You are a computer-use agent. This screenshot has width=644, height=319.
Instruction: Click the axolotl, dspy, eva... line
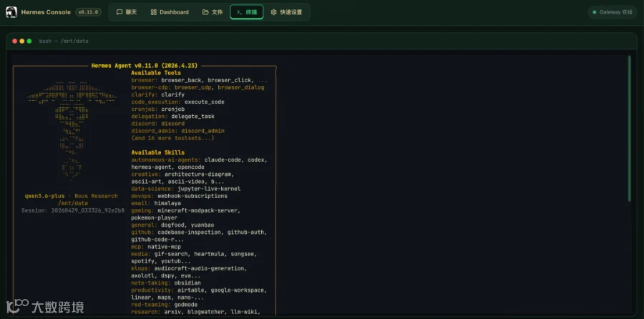166,276
